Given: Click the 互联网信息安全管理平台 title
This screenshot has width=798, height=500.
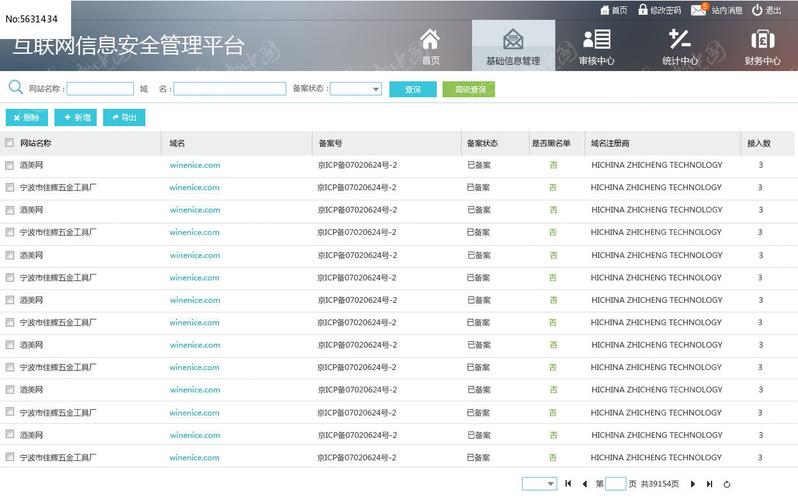Looking at the screenshot, I should [128, 45].
